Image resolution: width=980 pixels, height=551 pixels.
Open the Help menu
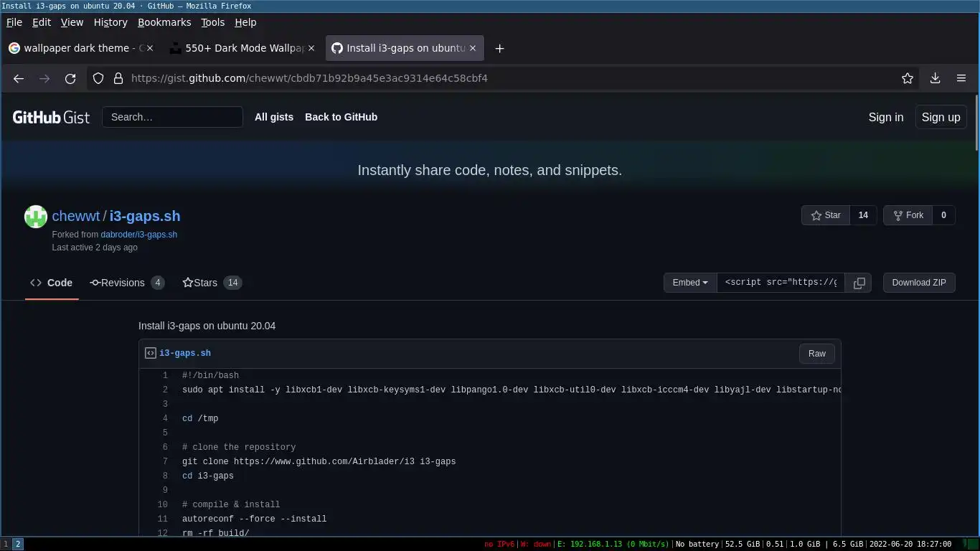point(245,22)
